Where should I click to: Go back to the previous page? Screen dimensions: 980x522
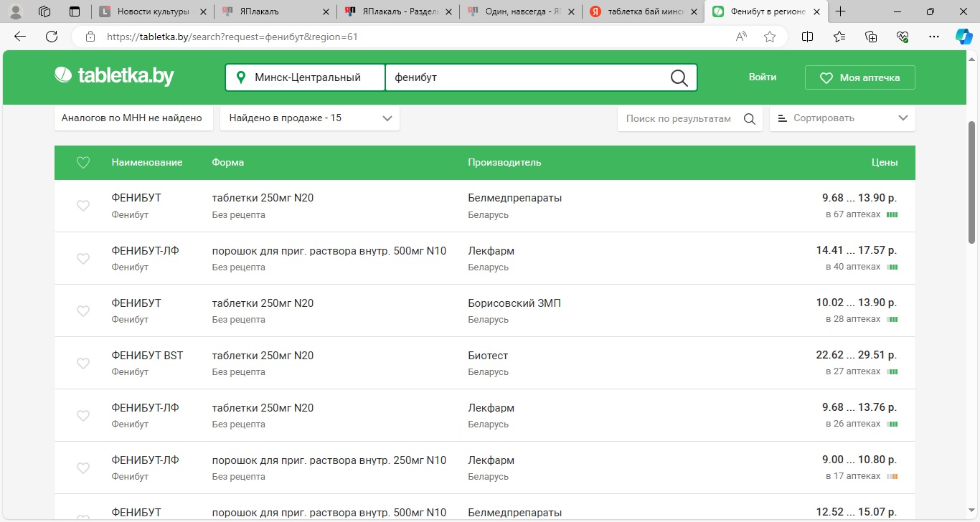click(20, 37)
